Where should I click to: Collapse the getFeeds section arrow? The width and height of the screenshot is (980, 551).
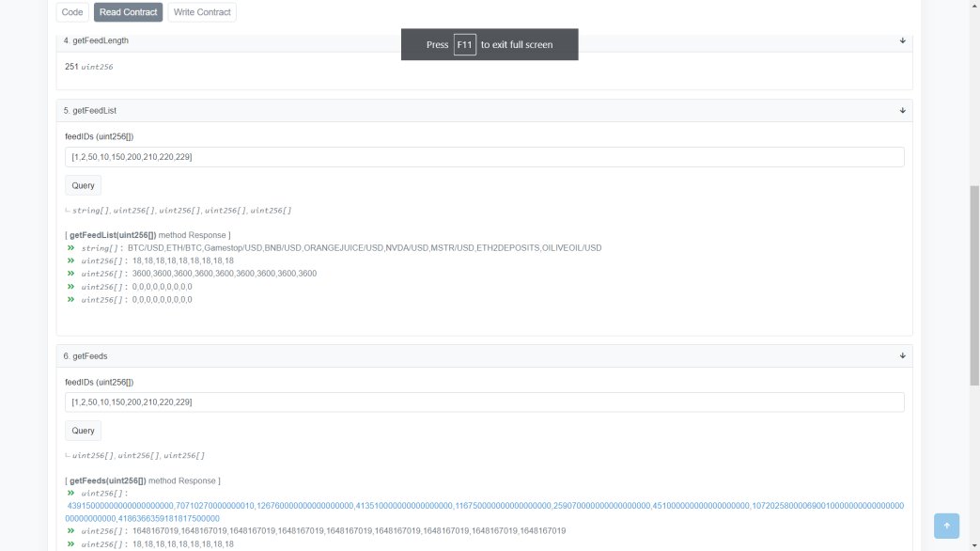[x=903, y=355]
